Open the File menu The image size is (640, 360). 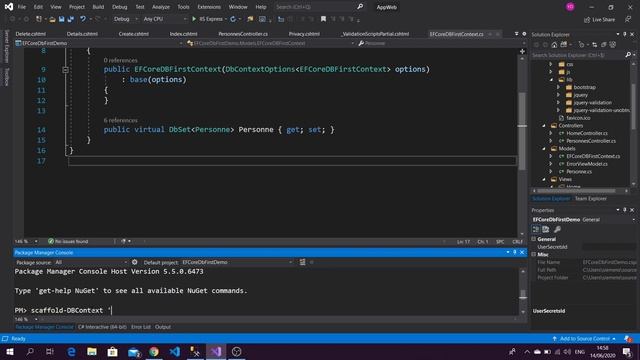tap(22, 7)
